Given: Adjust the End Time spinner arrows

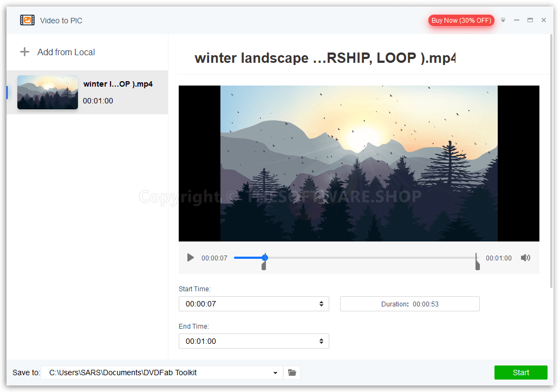Looking at the screenshot, I should [321, 341].
